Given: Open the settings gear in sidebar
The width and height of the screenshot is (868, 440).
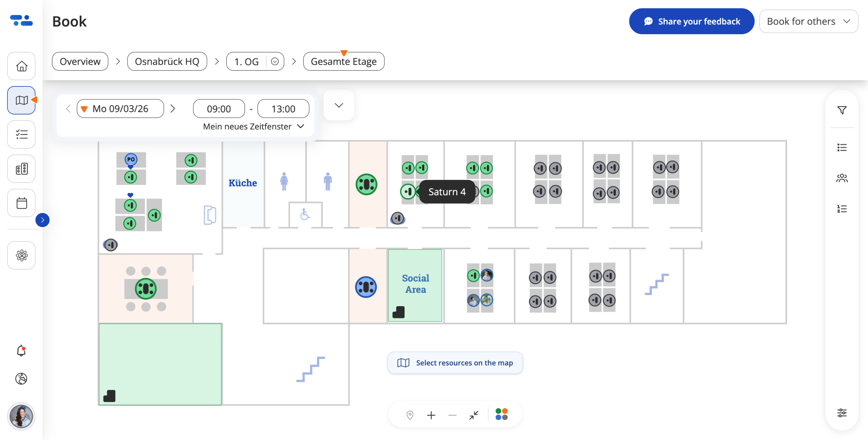Looking at the screenshot, I should tap(21, 255).
